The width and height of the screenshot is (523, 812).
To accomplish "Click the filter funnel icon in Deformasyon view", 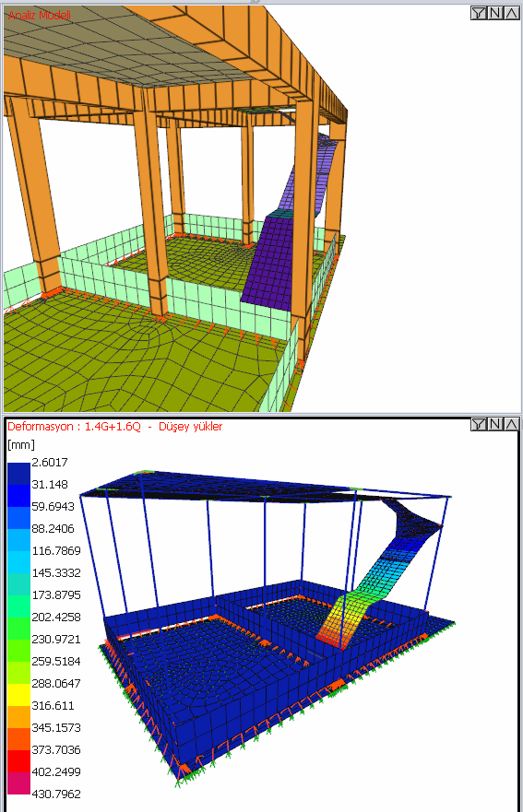I will [x=479, y=424].
